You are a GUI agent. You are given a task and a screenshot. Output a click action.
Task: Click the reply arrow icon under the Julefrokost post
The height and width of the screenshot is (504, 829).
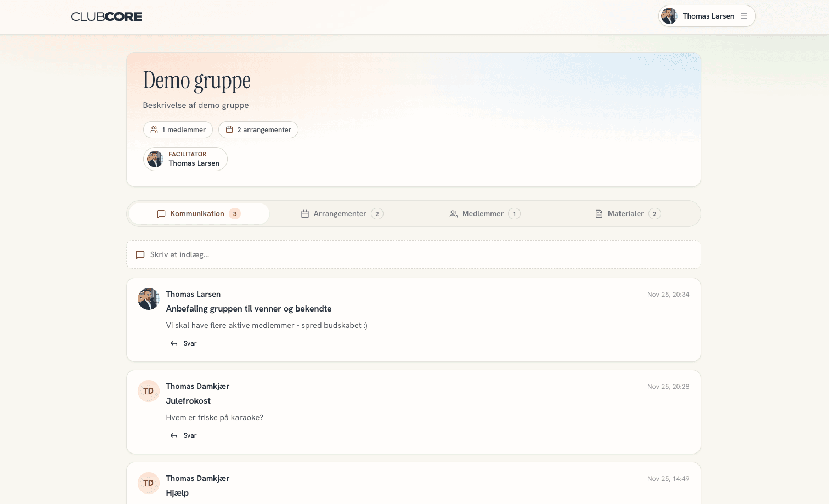(x=174, y=435)
